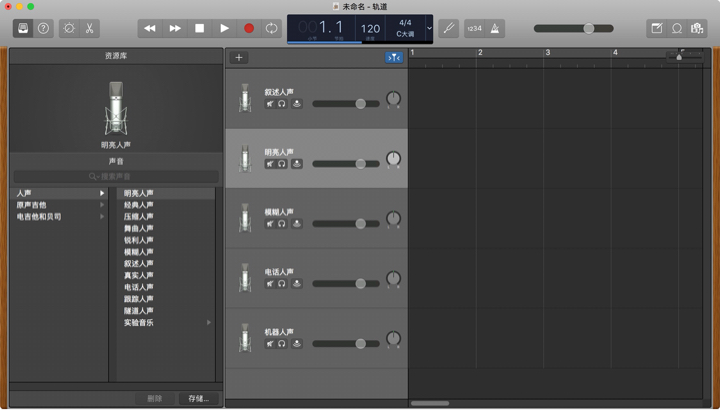Solo the 明亮人声 track
Screen dimensions: 720x410
[281, 163]
